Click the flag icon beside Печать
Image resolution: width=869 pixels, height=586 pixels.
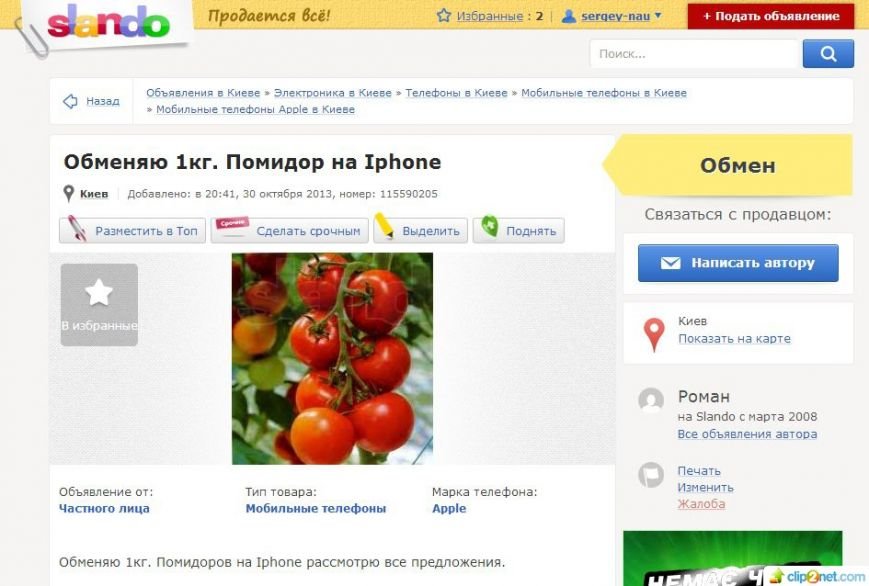(651, 475)
